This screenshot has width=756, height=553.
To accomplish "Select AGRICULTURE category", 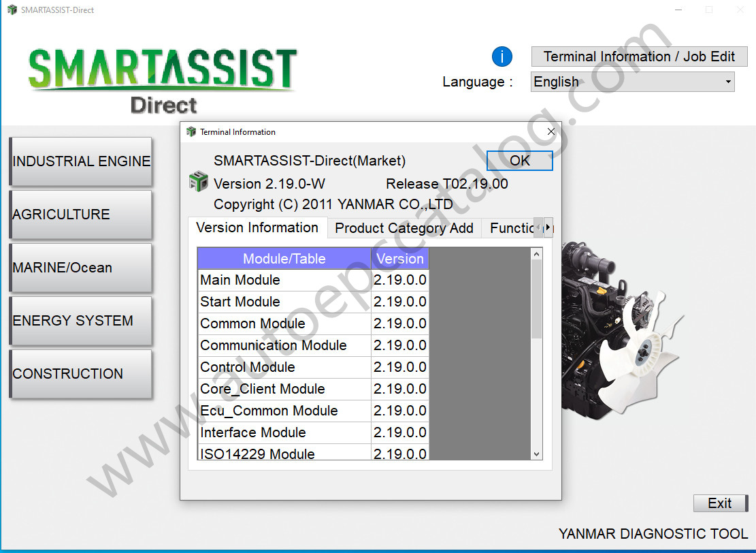I will (x=81, y=215).
